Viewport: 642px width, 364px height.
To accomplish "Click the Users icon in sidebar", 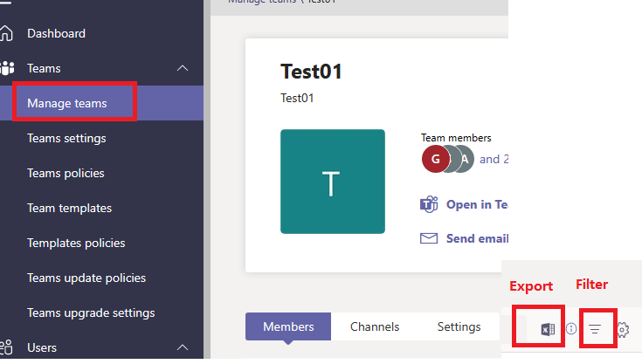I will 7,347.
